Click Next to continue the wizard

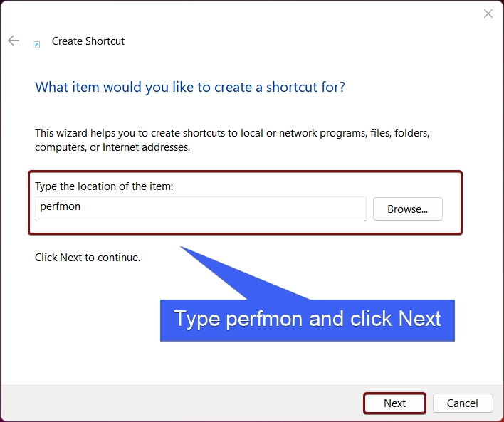(x=394, y=403)
